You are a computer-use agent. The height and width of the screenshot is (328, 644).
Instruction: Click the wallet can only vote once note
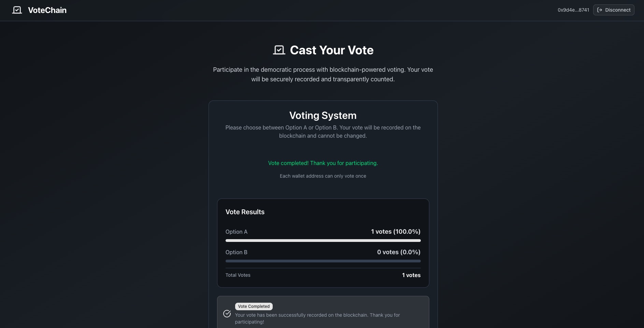point(323,176)
